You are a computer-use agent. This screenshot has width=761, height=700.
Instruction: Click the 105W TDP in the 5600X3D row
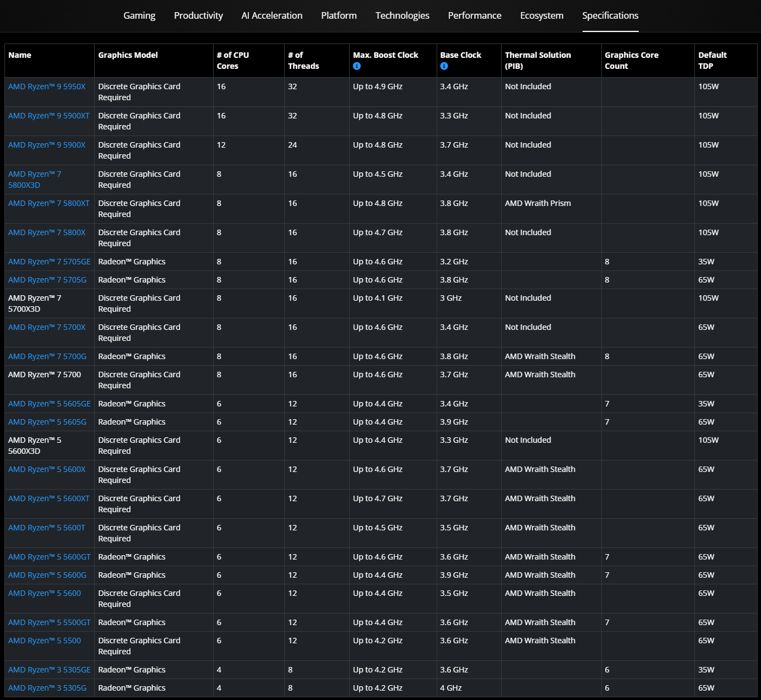pyautogui.click(x=709, y=440)
